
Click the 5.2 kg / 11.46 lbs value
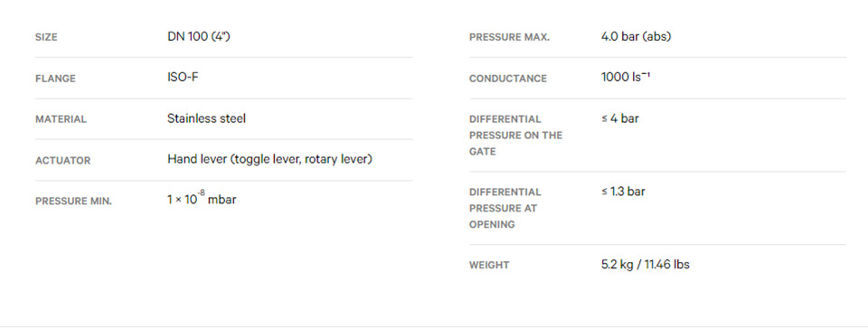click(646, 265)
